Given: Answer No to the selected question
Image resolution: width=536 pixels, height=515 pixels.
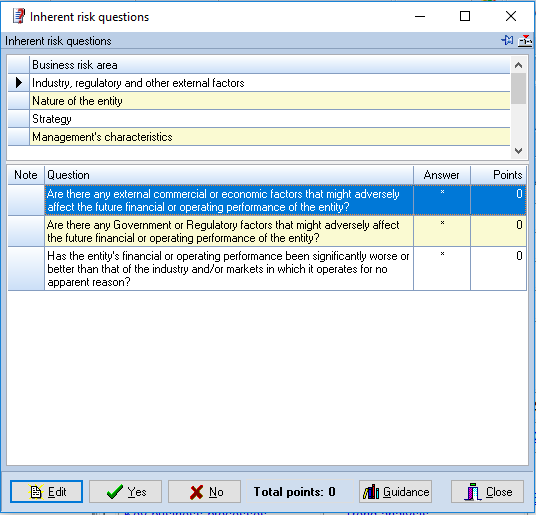Looking at the screenshot, I should pyautogui.click(x=204, y=491).
